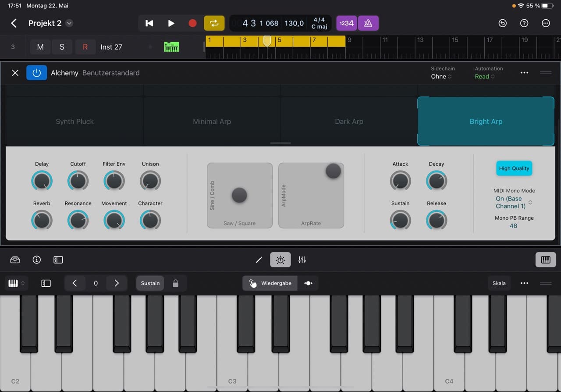Click the green keyboard instrument icon
The image size is (561, 392).
171,47
